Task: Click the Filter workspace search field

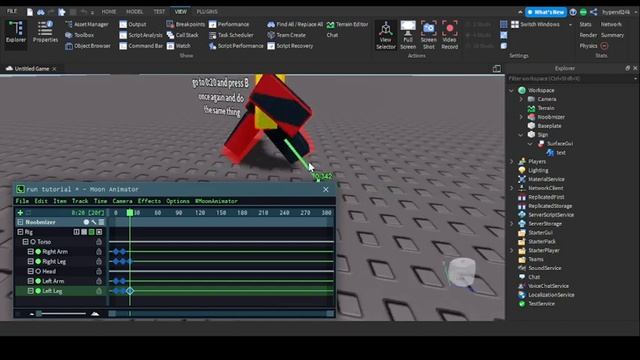Action: (x=571, y=78)
